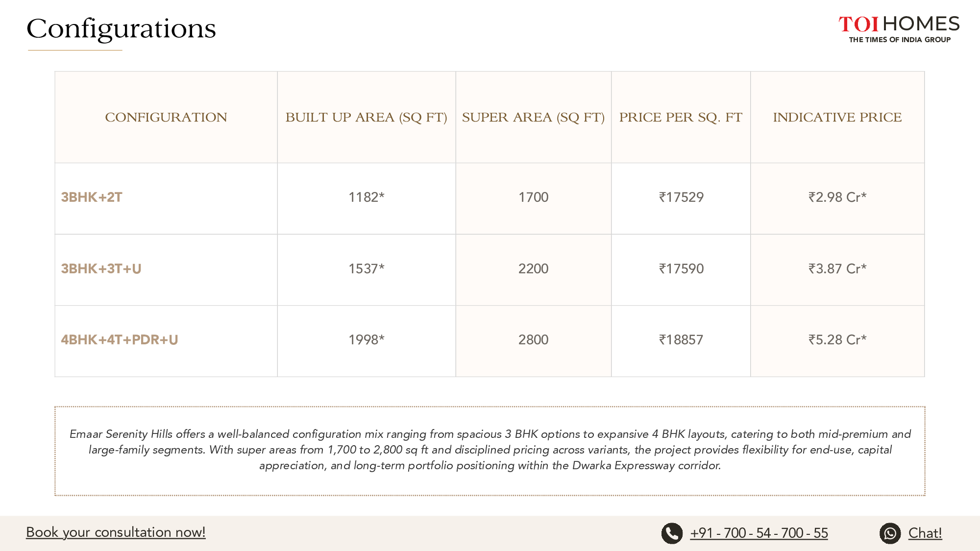
Task: Click the Super Area column header
Action: tap(533, 118)
